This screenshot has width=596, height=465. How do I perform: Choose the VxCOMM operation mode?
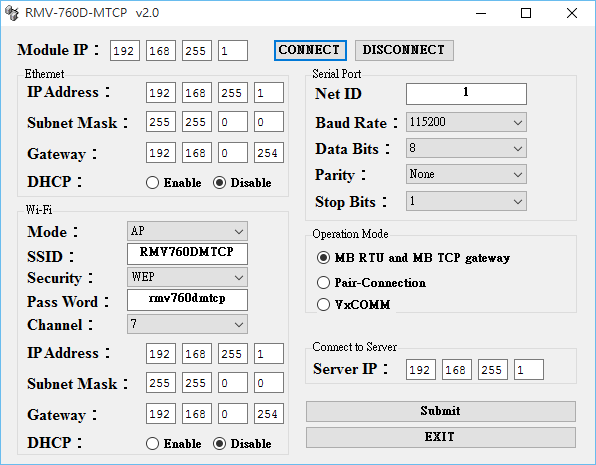[323, 305]
